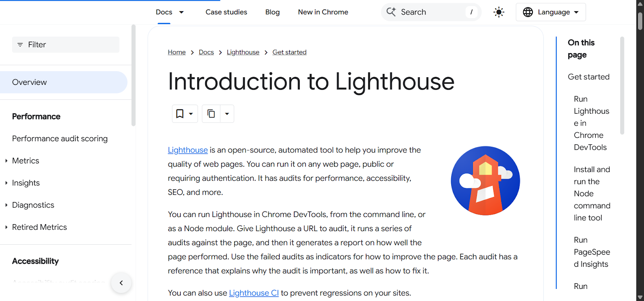Open the Language dropdown

click(551, 12)
